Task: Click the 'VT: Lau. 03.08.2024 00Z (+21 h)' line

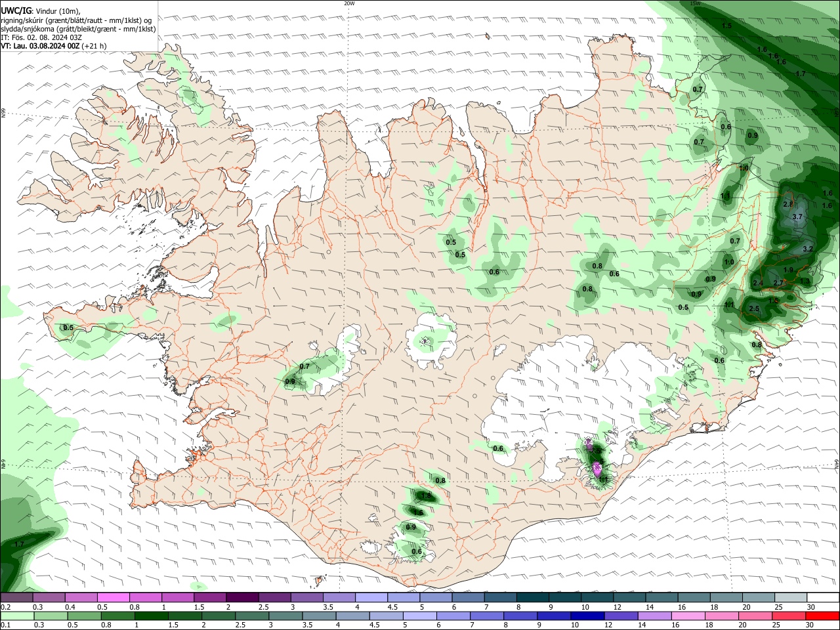Action: pyautogui.click(x=54, y=46)
